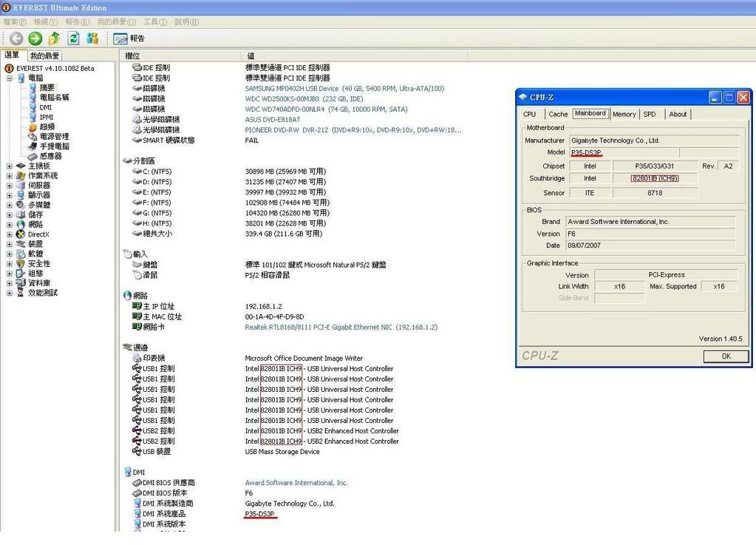
Task: Select the 安全性 security shield icon
Action: pos(20,263)
